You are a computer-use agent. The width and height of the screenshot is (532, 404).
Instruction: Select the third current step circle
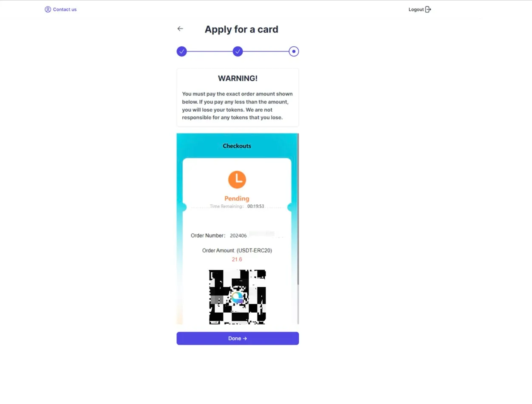(x=294, y=51)
